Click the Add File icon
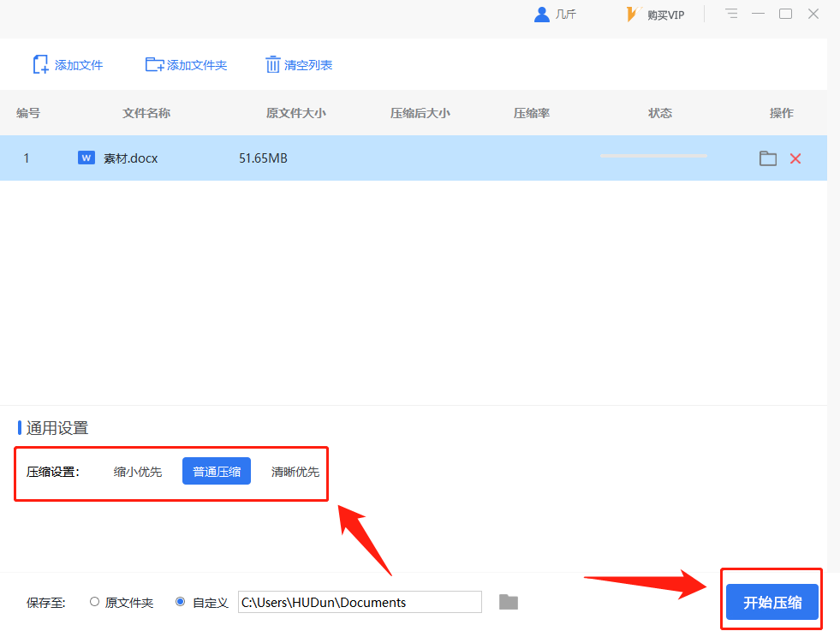This screenshot has width=840, height=631. pos(41,64)
